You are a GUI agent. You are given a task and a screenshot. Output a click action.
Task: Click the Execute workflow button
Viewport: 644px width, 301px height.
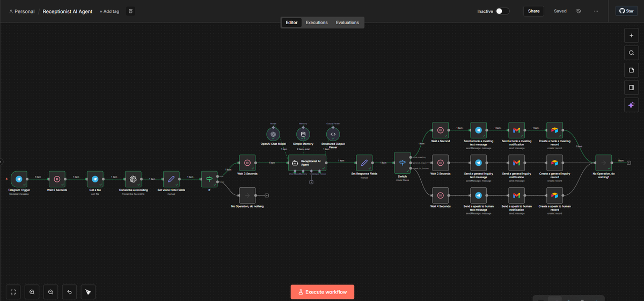tap(323, 292)
